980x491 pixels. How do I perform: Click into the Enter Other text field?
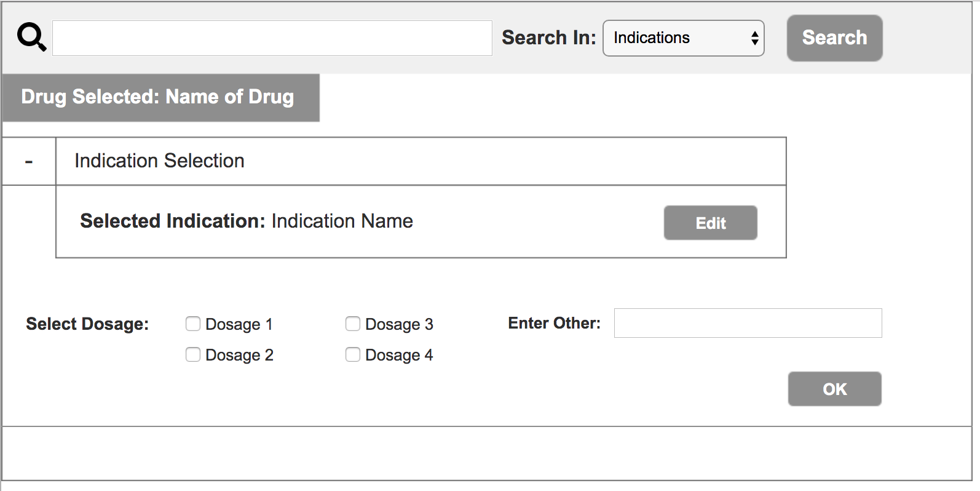748,323
